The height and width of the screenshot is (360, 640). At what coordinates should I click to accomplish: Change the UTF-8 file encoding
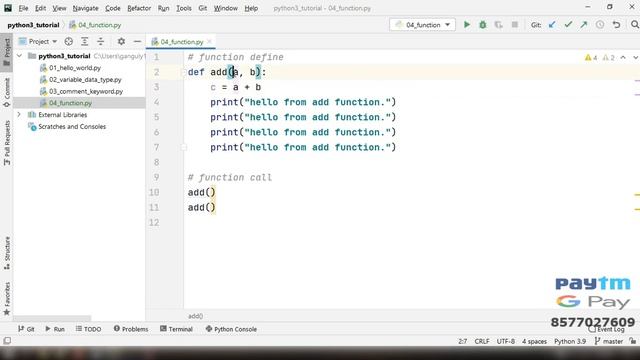(505, 341)
